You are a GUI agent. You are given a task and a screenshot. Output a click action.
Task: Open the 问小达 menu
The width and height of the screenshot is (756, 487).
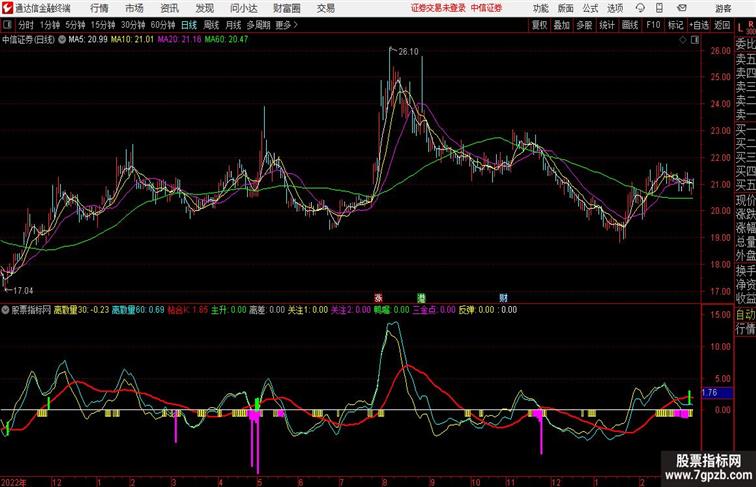[x=243, y=8]
